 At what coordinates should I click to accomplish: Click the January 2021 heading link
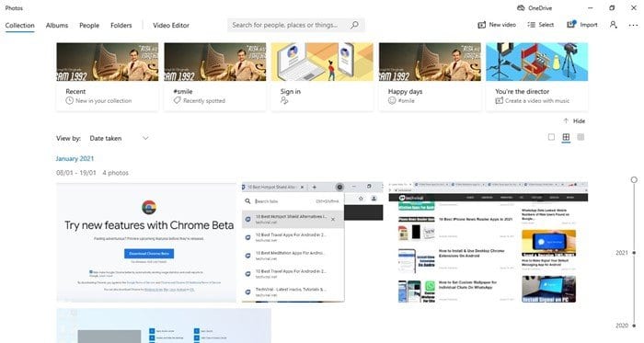click(75, 158)
